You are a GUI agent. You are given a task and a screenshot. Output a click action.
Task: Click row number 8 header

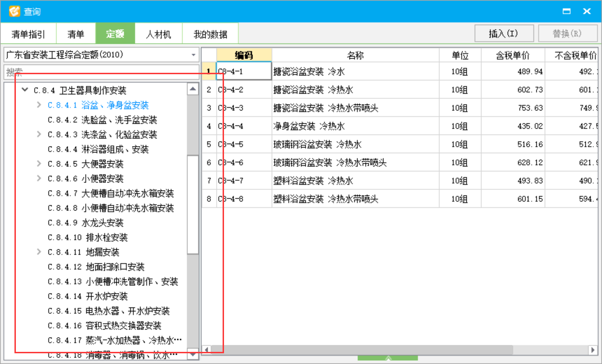(x=209, y=199)
